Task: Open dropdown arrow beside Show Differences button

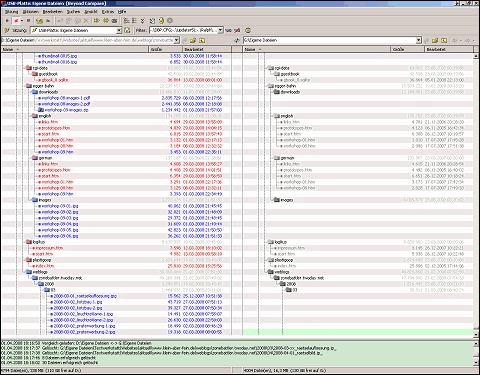Action: point(22,21)
